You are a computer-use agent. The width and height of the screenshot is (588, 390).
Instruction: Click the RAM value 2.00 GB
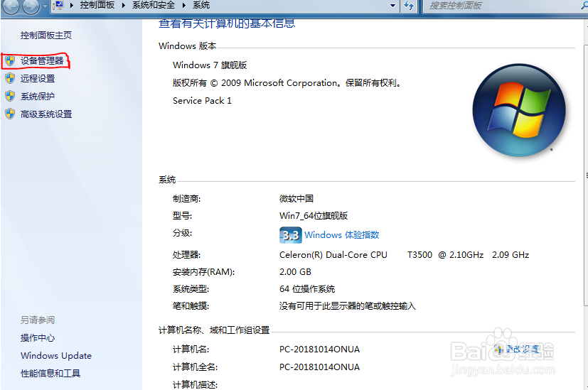(295, 272)
